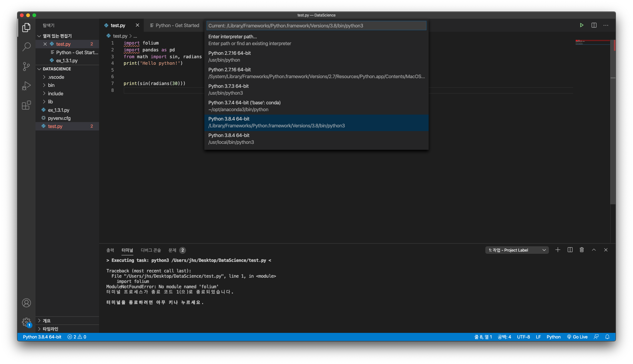The image size is (633, 364).
Task: Open Python - Get Start... in open editors
Action: coord(68,52)
